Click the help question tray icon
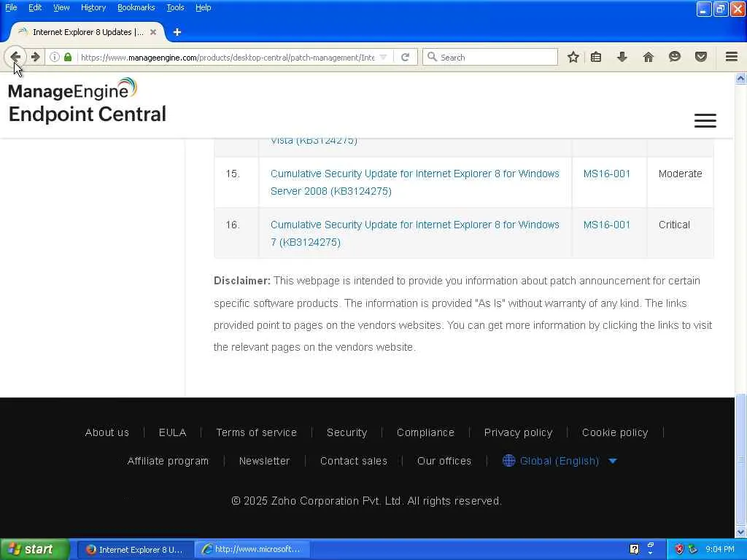The height and width of the screenshot is (560, 747). coord(634,549)
